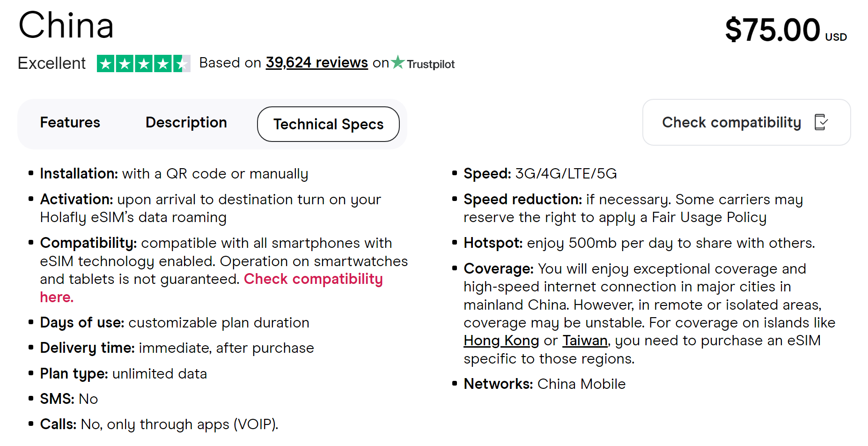Click the Trustpilot logo star icon
The height and width of the screenshot is (446, 868).
398,62
